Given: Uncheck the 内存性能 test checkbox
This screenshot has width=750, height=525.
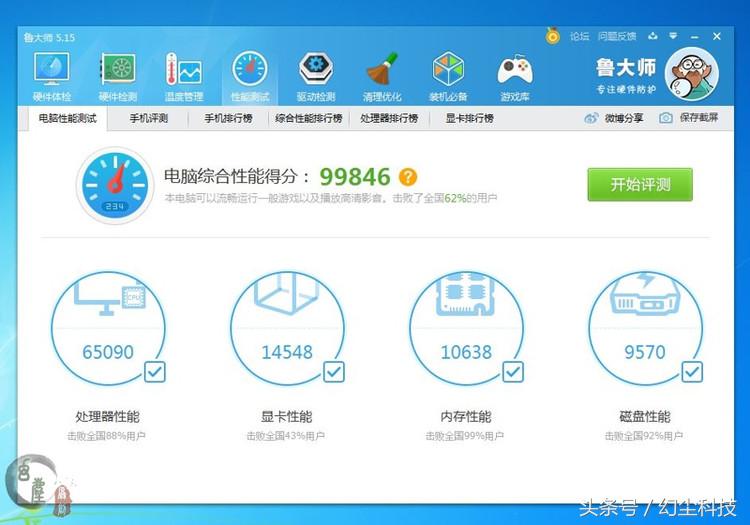Looking at the screenshot, I should (513, 372).
